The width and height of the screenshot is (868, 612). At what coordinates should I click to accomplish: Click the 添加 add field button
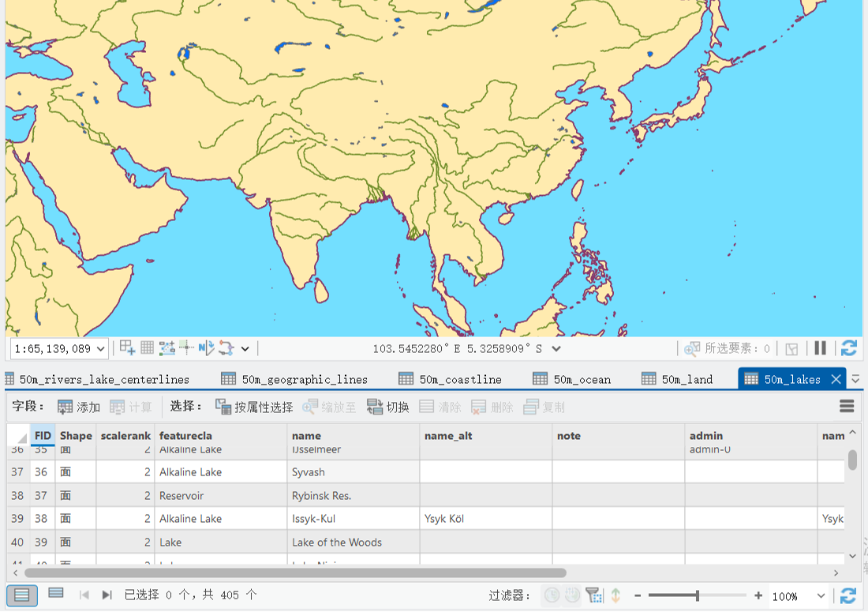click(x=79, y=407)
